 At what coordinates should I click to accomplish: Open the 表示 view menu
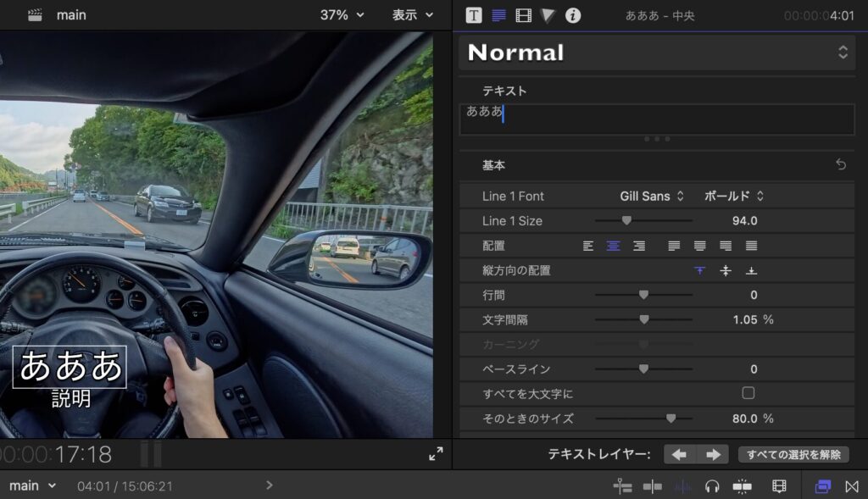413,15
